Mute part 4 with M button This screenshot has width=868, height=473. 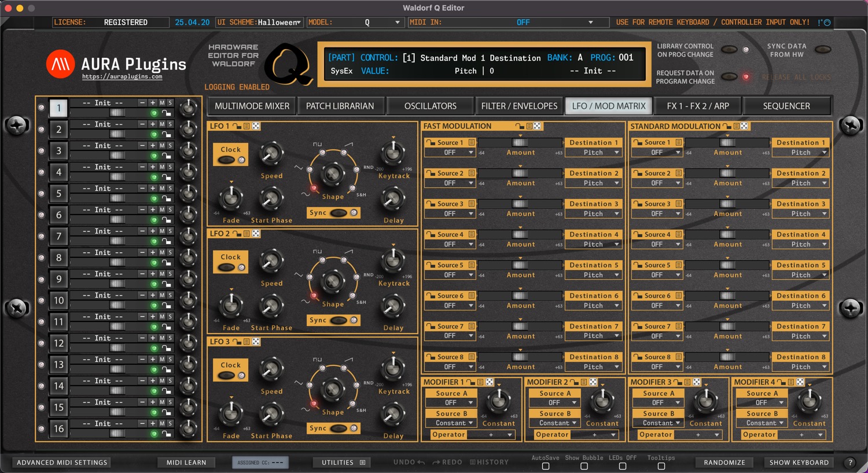tap(162, 167)
